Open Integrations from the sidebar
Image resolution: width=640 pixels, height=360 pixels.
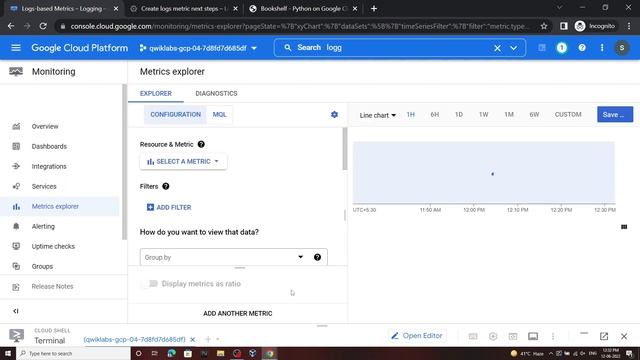49,167
